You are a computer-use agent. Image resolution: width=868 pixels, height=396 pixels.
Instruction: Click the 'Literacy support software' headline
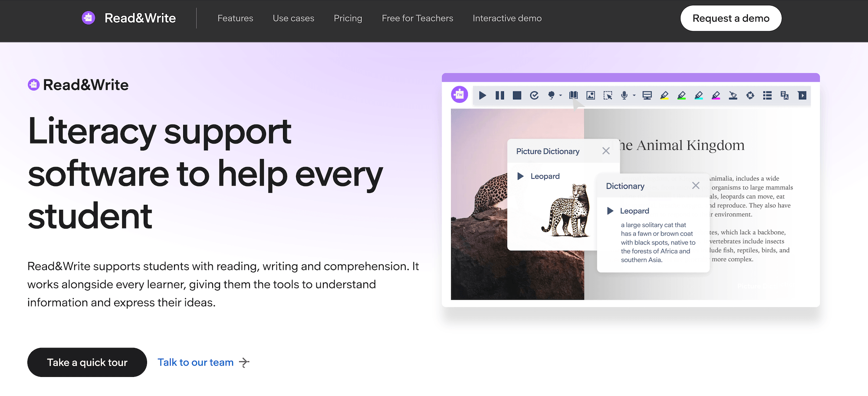pos(205,173)
